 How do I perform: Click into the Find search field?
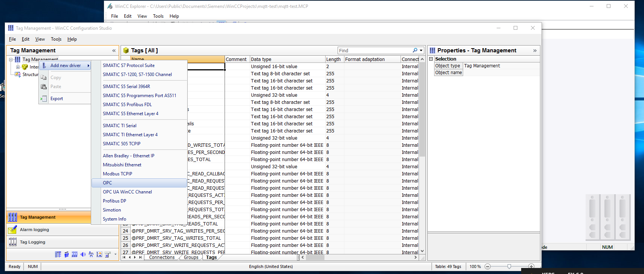[375, 50]
